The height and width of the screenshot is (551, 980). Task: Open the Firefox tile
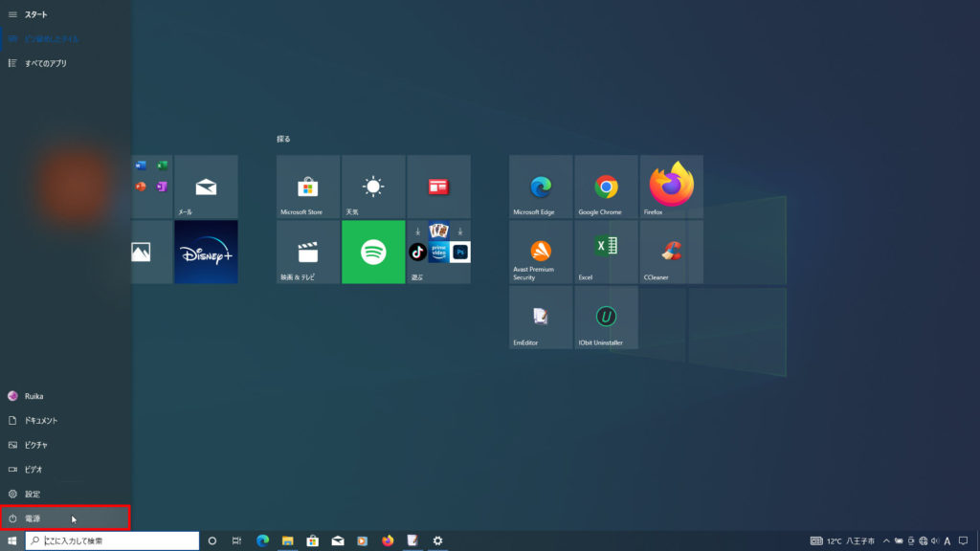[671, 187]
